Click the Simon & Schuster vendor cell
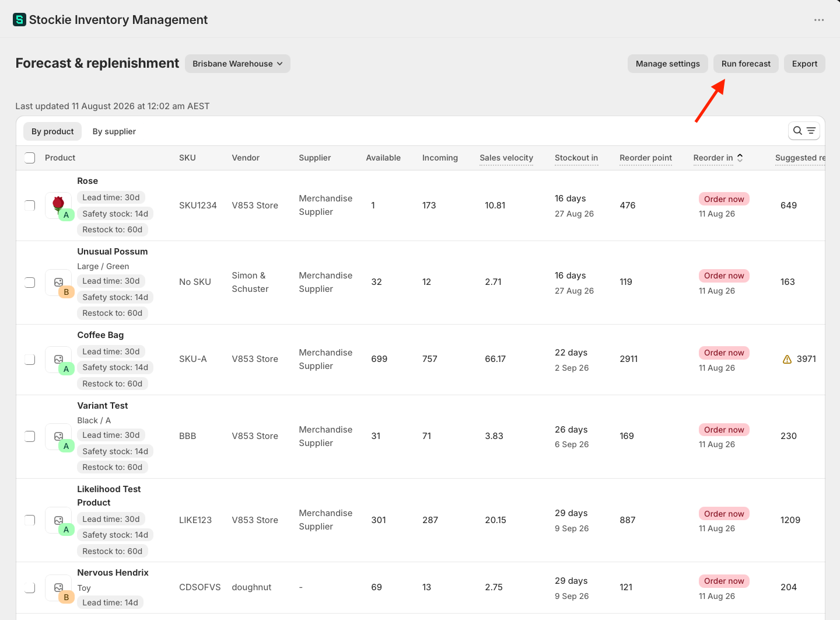Viewport: 840px width, 620px height. click(250, 282)
